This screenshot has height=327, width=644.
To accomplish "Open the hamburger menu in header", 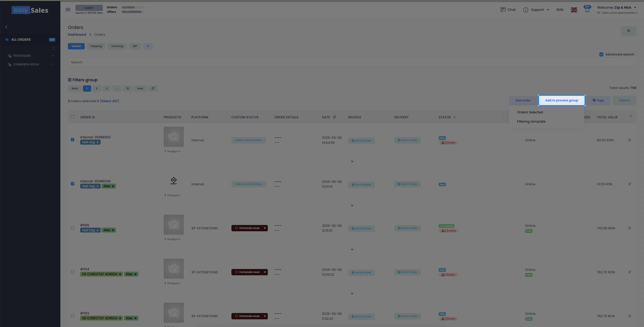I will [x=68, y=9].
